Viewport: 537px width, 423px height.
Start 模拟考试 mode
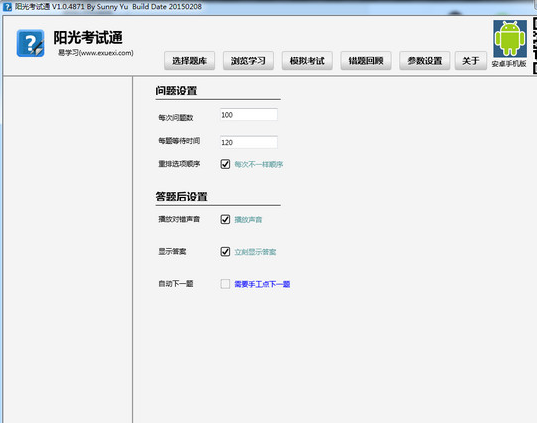tap(307, 61)
